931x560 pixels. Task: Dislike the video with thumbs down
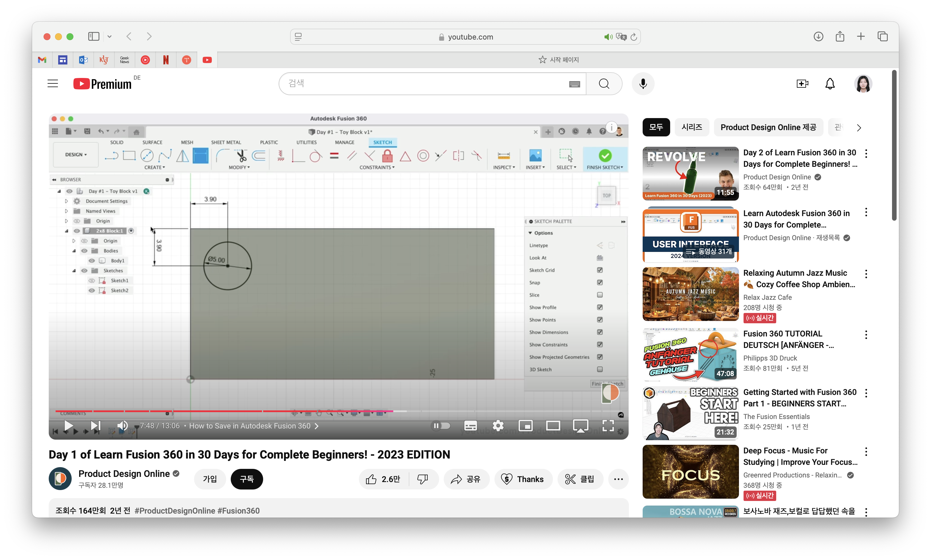tap(423, 479)
